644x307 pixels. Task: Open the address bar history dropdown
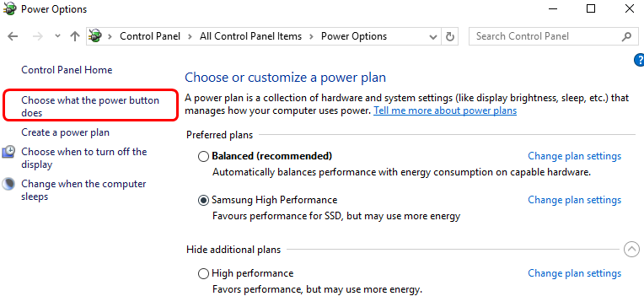click(433, 36)
